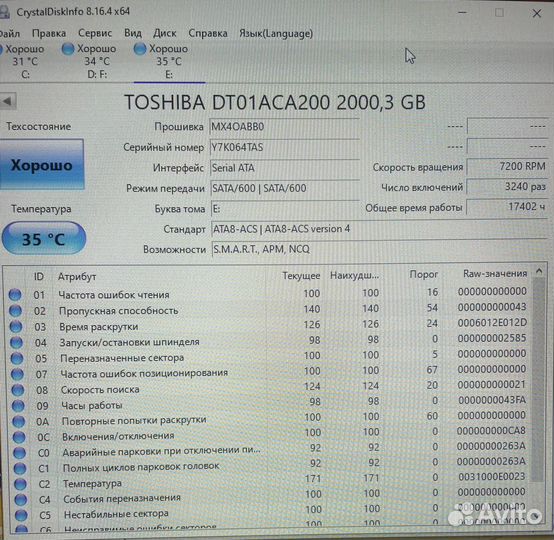Click status icon for Аварийные парковки row
The height and width of the screenshot is (540, 554).
19,453
